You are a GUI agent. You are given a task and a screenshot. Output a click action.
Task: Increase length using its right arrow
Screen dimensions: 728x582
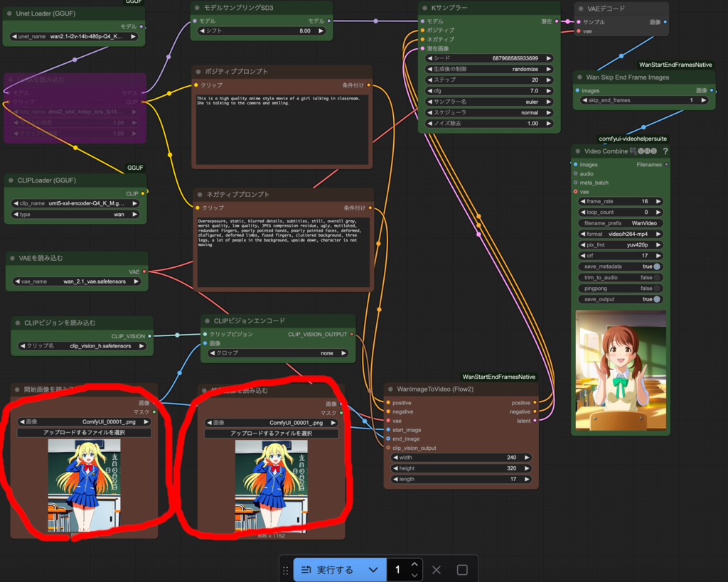(527, 479)
